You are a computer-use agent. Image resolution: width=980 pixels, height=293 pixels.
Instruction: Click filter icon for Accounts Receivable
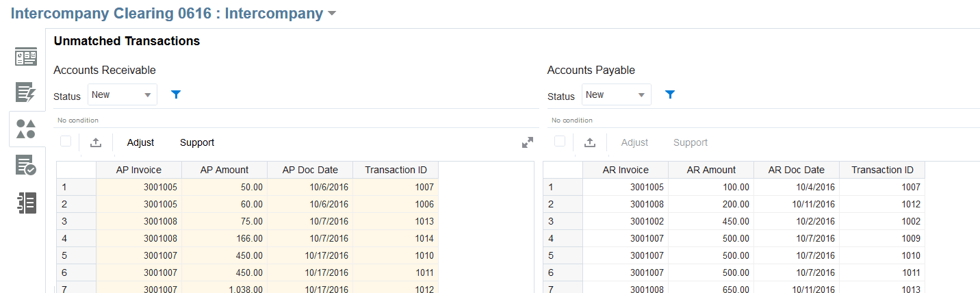tap(176, 95)
